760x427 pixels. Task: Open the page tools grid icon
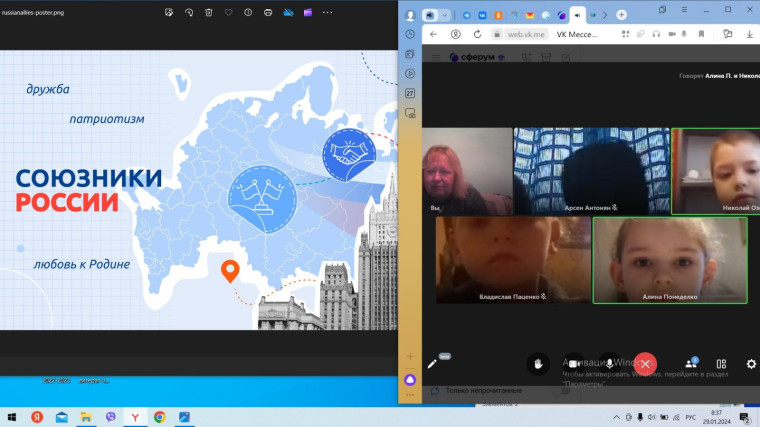[626, 34]
